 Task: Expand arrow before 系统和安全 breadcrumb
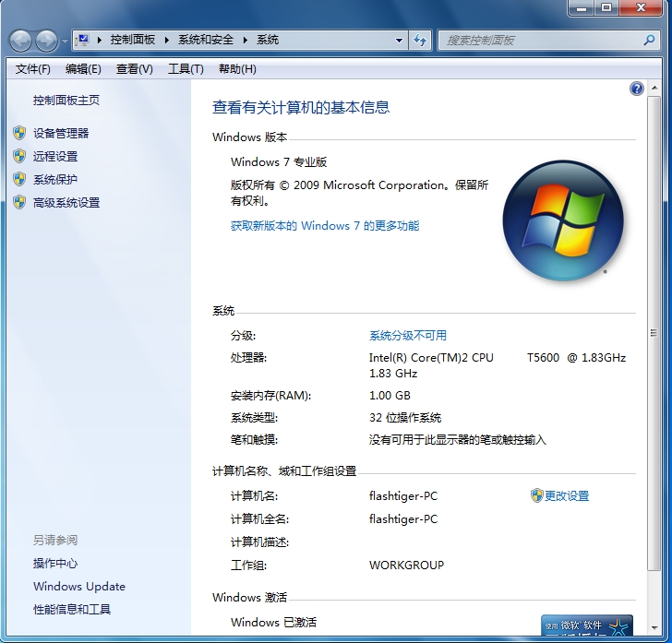point(167,41)
